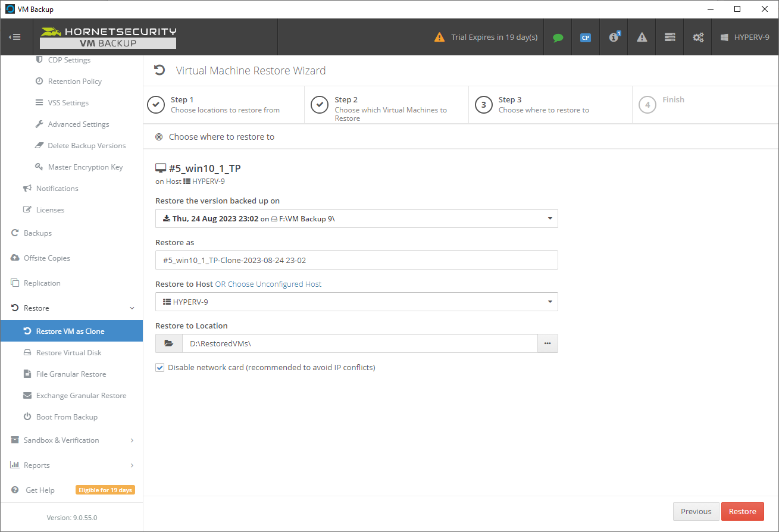Image resolution: width=779 pixels, height=532 pixels.
Task: Click the HYPERV-9 host button in header
Action: coord(744,37)
